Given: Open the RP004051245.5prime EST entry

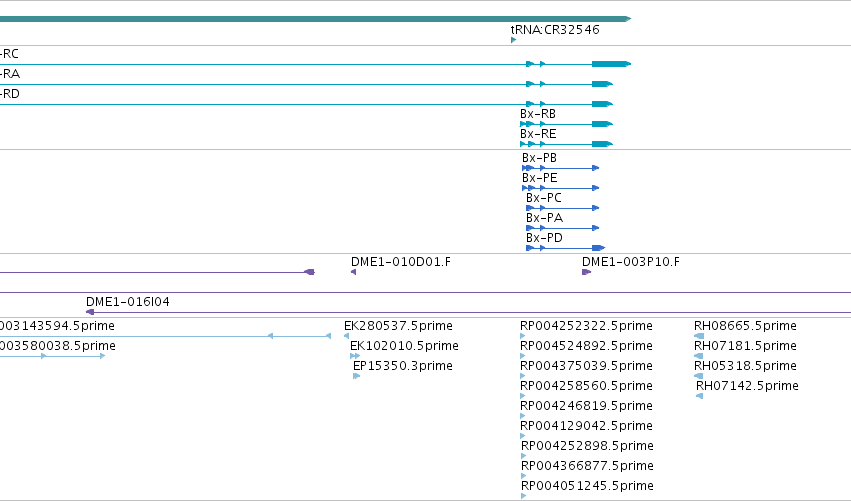Looking at the screenshot, I should coord(587,486).
